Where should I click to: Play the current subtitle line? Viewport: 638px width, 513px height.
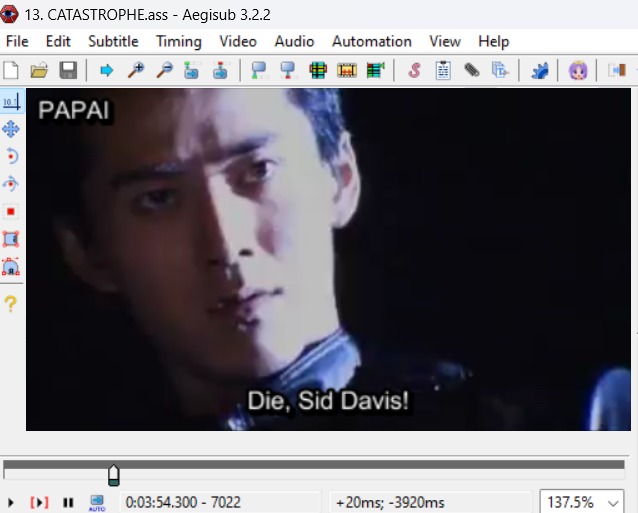click(x=39, y=503)
